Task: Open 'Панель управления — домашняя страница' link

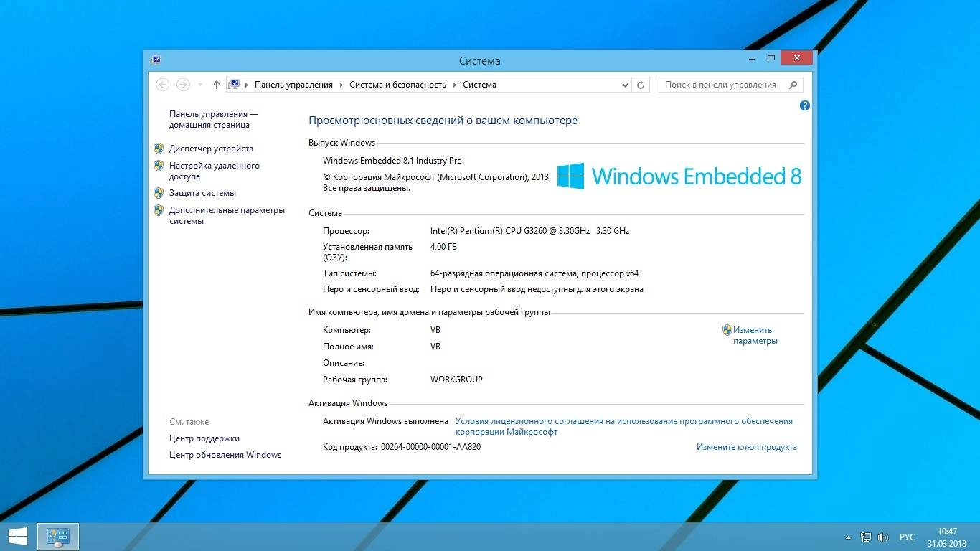Action: (214, 119)
